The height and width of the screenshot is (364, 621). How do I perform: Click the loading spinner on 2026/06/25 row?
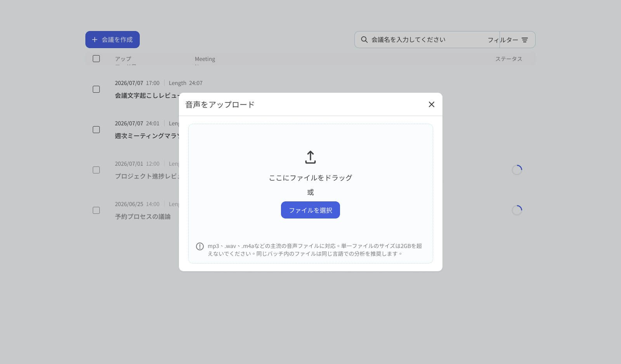(517, 210)
